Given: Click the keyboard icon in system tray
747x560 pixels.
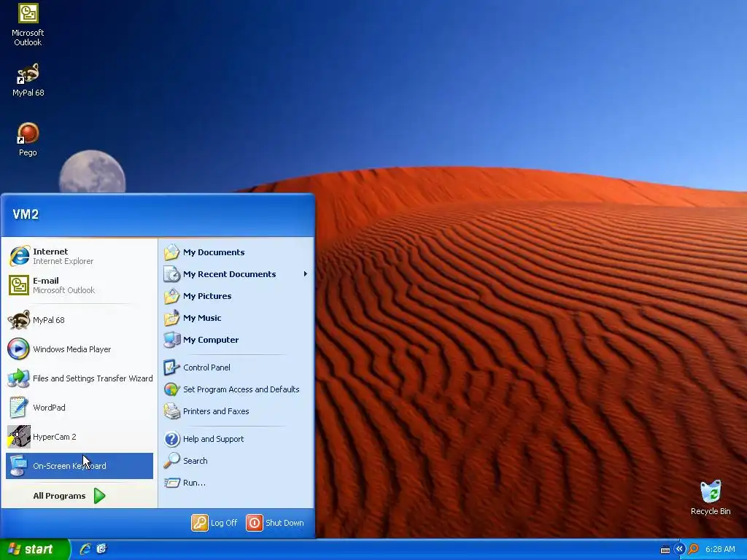Looking at the screenshot, I should (x=665, y=550).
